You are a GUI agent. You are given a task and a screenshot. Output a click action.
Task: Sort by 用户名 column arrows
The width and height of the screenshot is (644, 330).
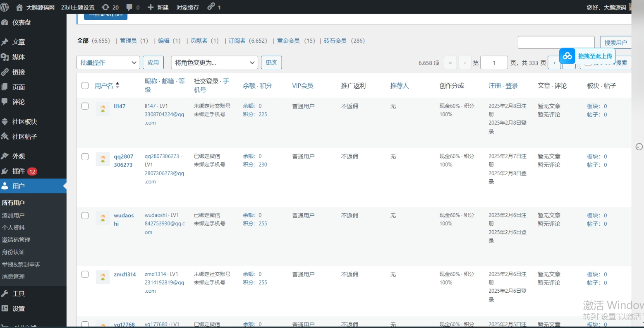coord(117,85)
